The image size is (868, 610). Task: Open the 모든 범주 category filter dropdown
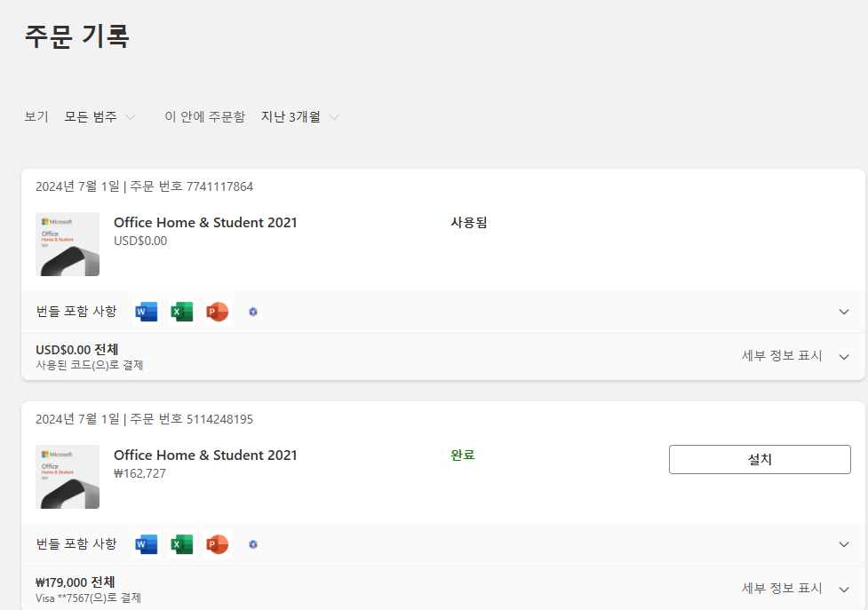tap(100, 116)
